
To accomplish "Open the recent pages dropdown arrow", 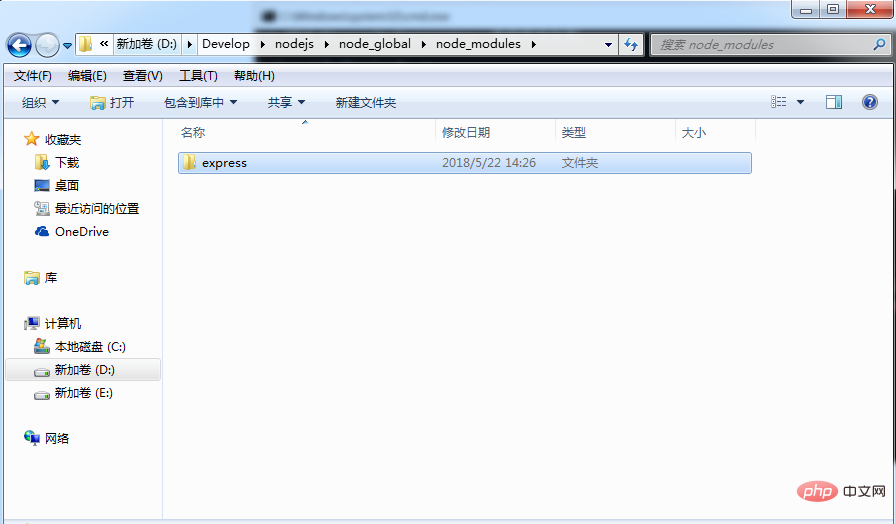I will pos(67,45).
